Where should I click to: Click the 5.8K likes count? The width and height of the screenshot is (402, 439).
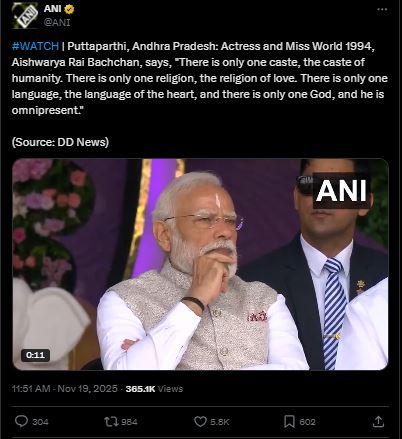(220, 422)
